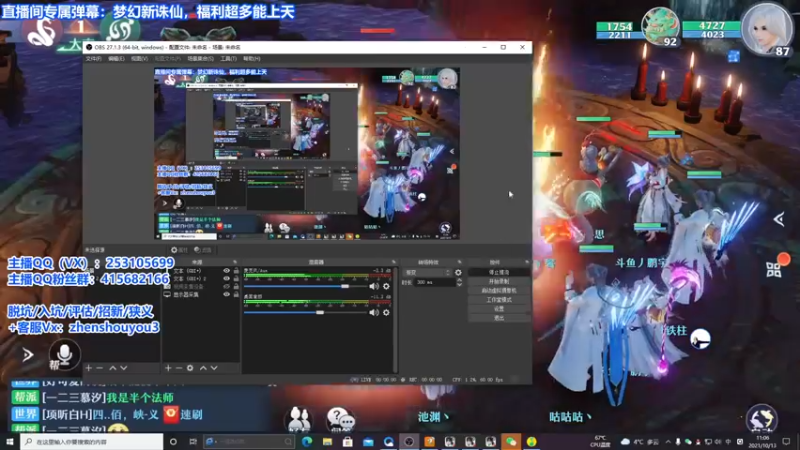Open source 滤镜 (Filters) button above Sources

203,250
